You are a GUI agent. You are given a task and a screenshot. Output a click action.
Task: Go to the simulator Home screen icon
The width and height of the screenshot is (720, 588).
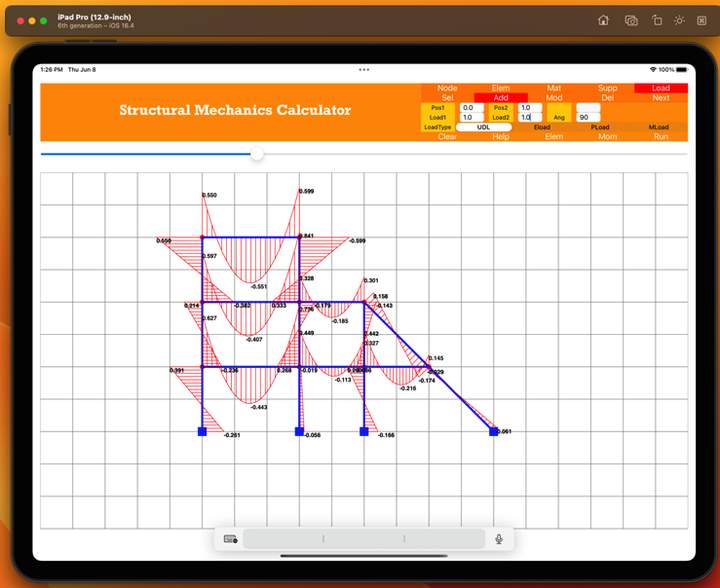click(603, 21)
